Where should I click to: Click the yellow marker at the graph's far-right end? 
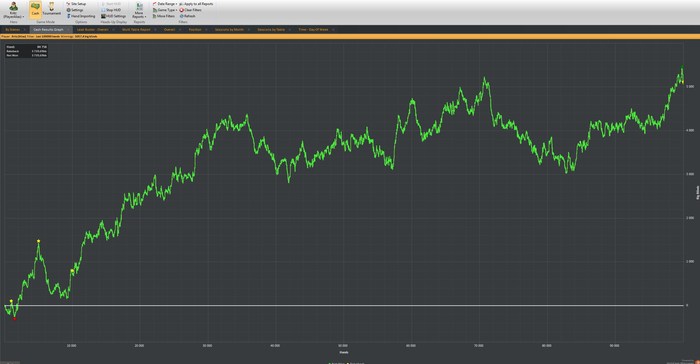point(683,82)
